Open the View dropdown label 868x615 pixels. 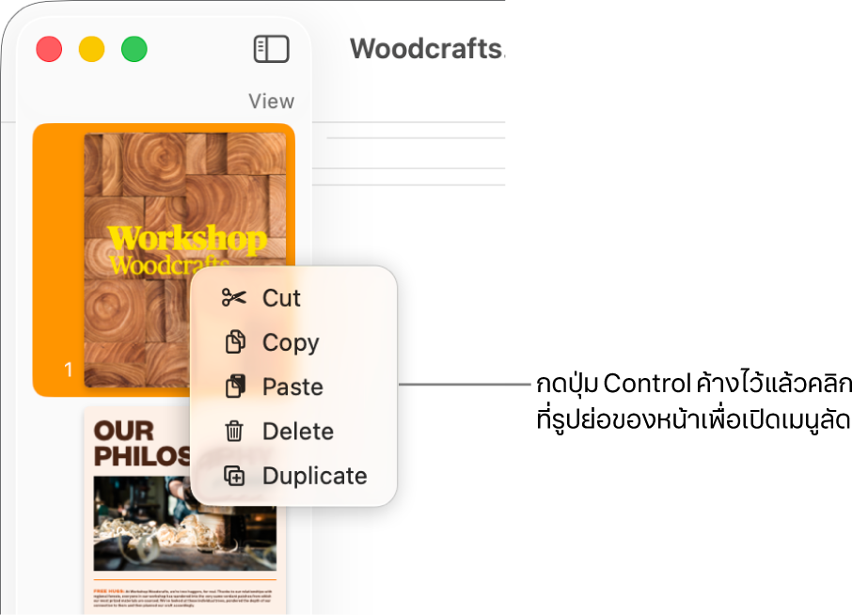click(271, 102)
